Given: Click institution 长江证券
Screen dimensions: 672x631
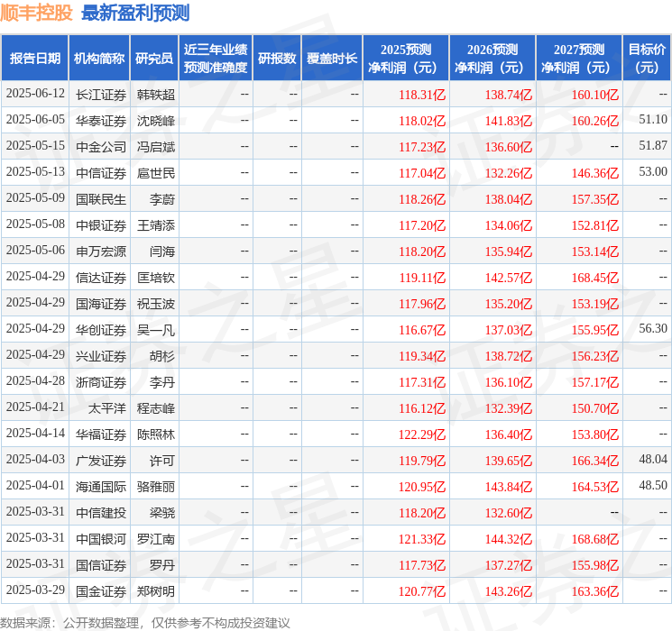Looking at the screenshot, I should coord(101,95).
